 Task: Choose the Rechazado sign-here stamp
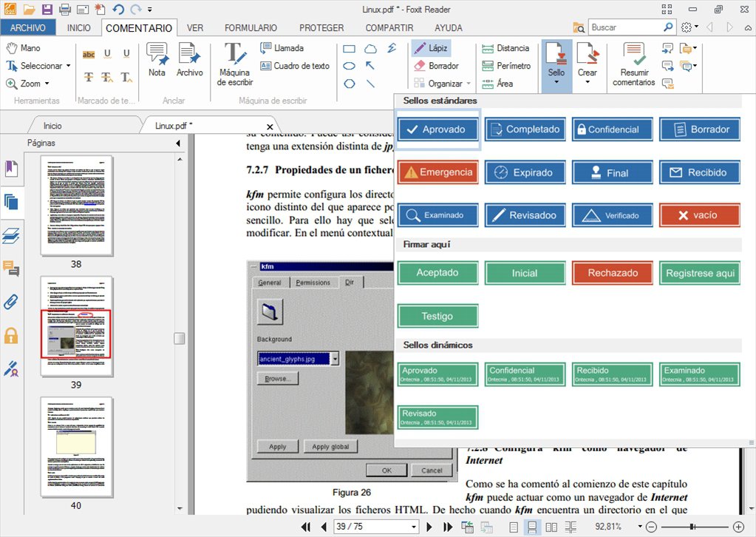pyautogui.click(x=613, y=273)
